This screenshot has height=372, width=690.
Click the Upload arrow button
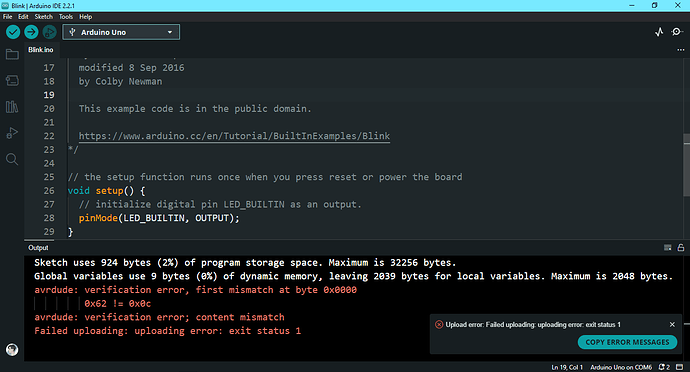tap(31, 32)
